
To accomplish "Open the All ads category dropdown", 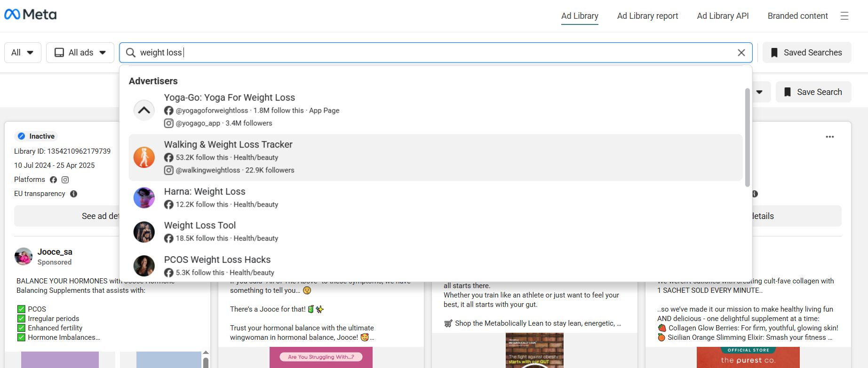I will click(80, 53).
